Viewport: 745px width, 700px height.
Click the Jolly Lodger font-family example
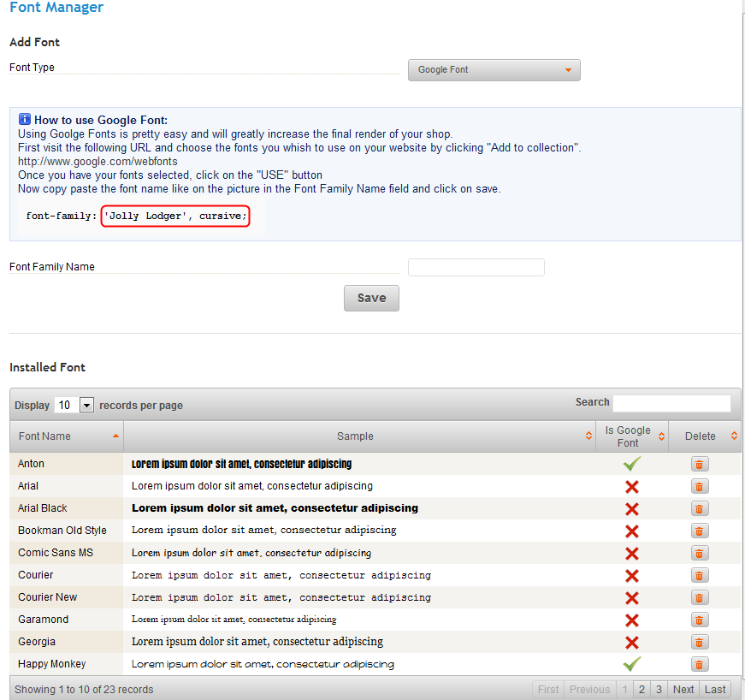pos(175,217)
